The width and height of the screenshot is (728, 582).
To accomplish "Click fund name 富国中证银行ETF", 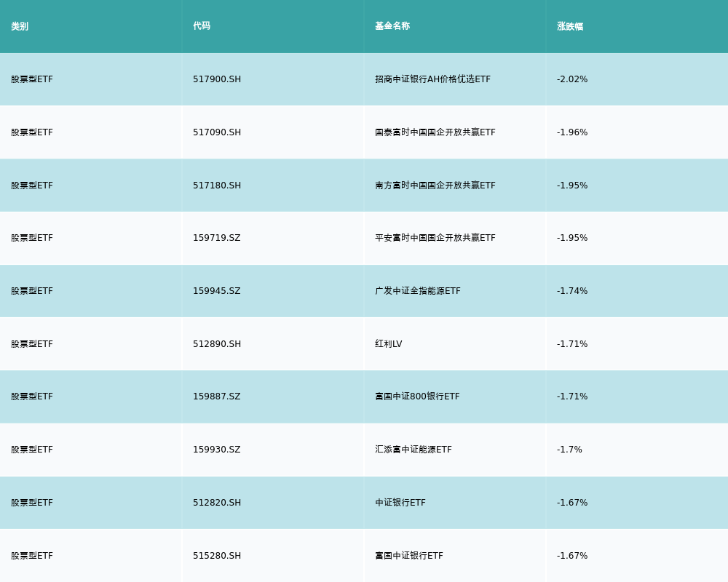I will (409, 556).
